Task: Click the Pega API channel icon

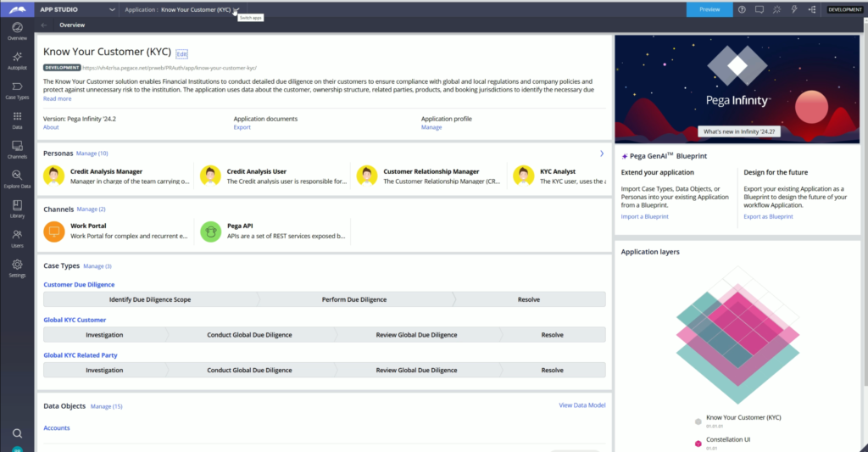Action: (210, 231)
